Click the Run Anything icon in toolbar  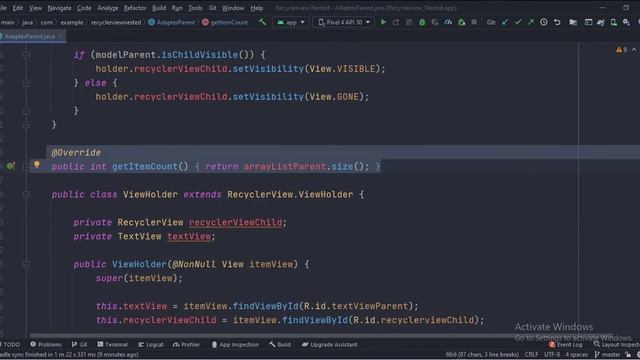pyautogui.click(x=588, y=22)
